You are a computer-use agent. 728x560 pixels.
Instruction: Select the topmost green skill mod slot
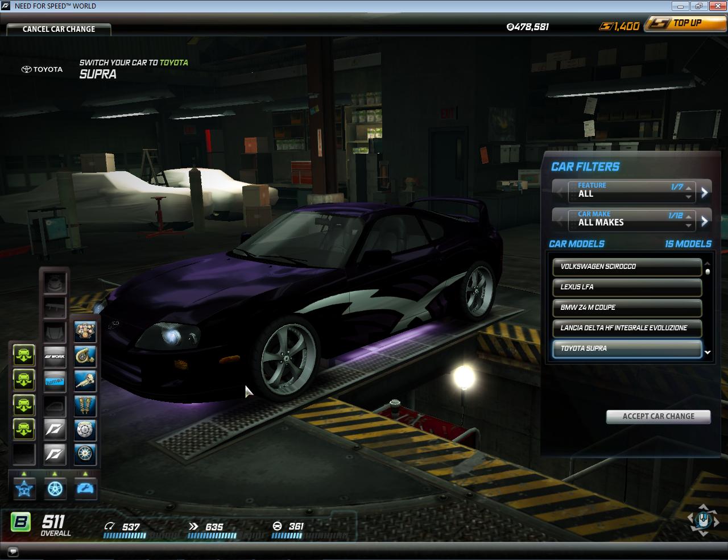pos(24,356)
